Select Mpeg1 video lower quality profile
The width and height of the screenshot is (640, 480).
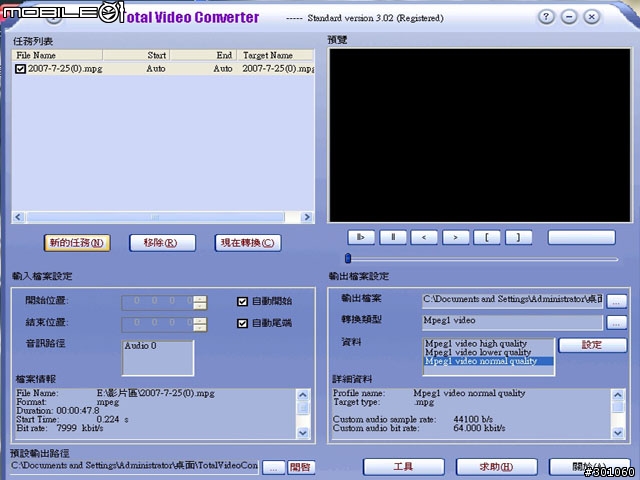pos(478,352)
